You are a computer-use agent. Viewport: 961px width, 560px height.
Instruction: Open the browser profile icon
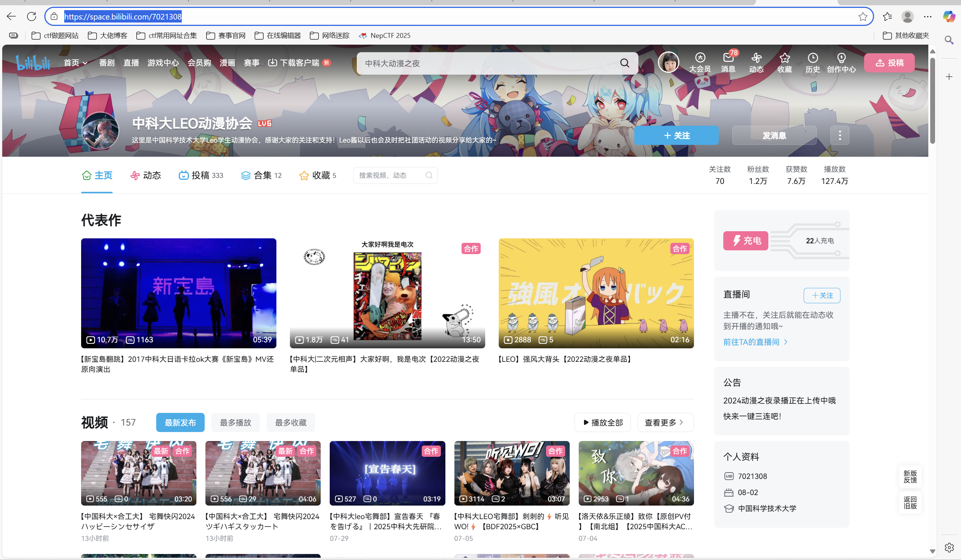click(x=907, y=17)
